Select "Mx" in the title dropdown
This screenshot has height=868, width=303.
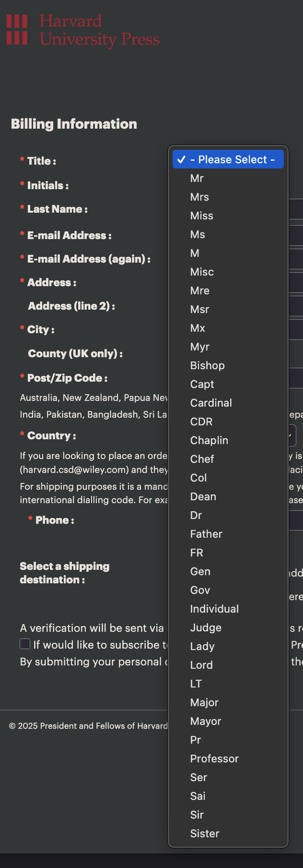pos(198,328)
